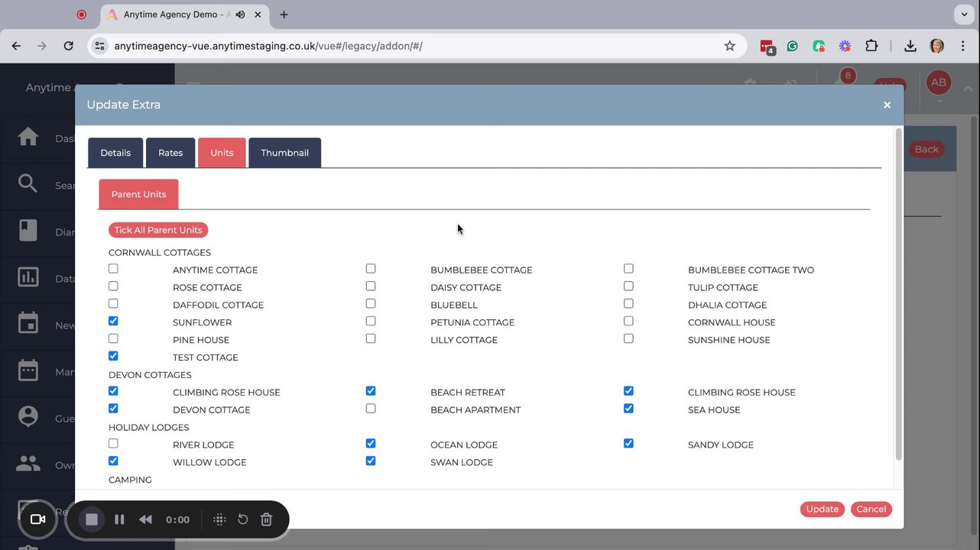This screenshot has height=550, width=980.
Task: Switch to the Details tab
Action: click(x=115, y=153)
